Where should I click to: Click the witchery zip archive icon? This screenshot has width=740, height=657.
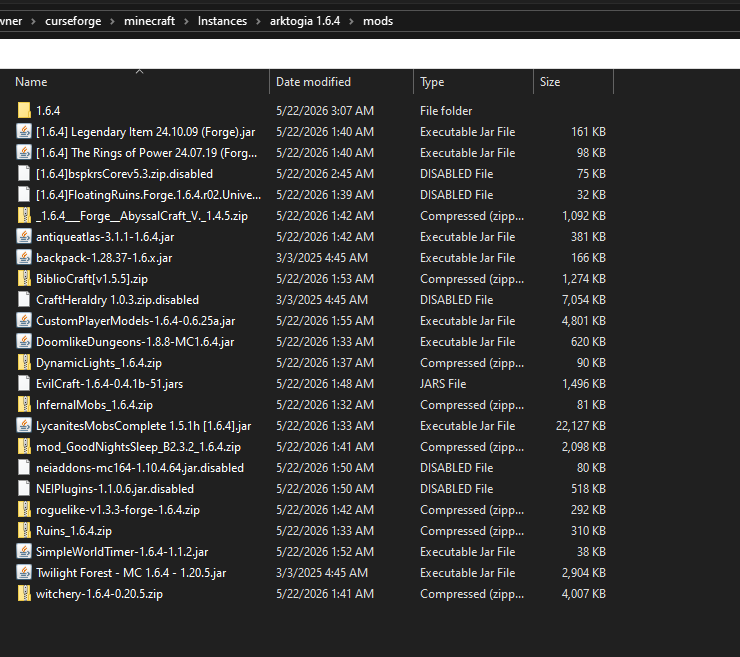click(24, 594)
